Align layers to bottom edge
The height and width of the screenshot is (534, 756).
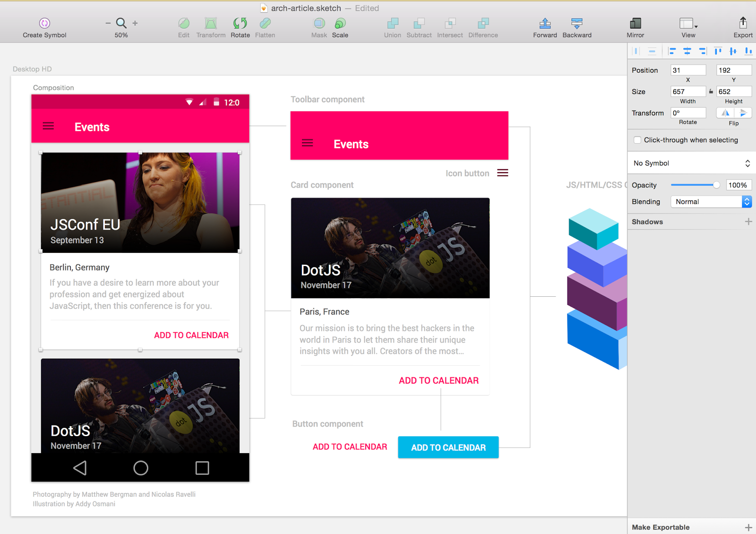tap(748, 51)
